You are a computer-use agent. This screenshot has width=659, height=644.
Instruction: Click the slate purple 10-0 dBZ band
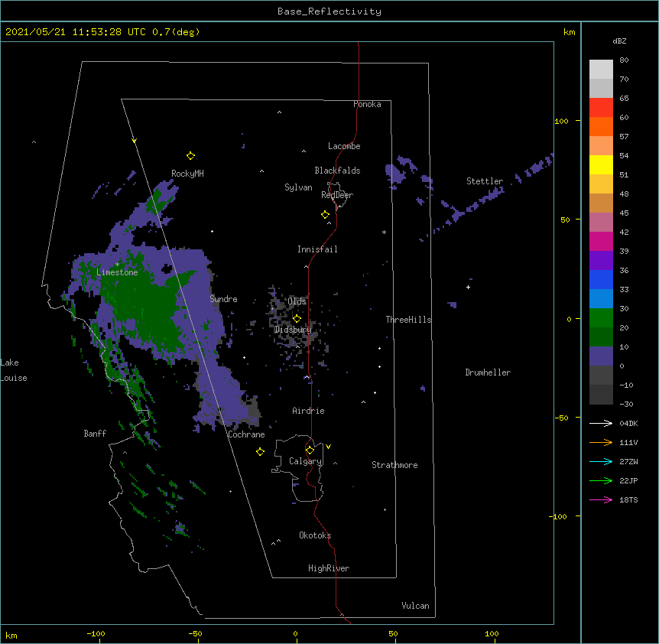click(x=601, y=356)
